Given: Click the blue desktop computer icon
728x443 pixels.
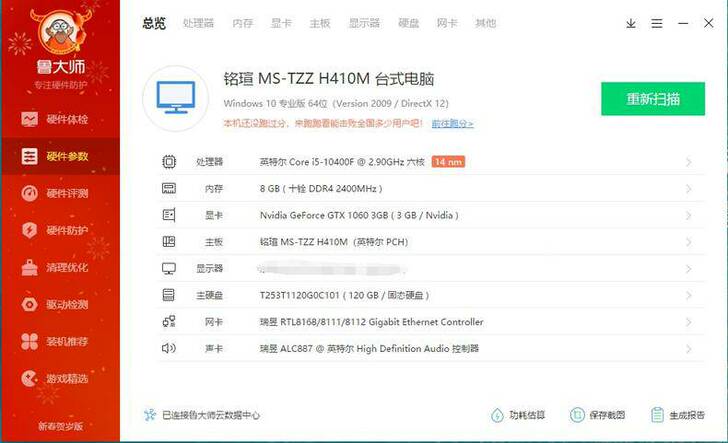Looking at the screenshot, I should (x=176, y=98).
